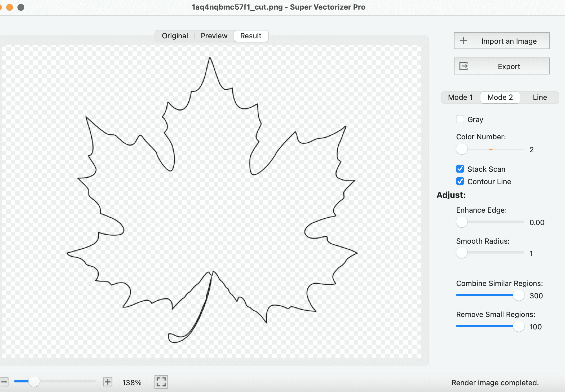Viewport: 565px width, 392px height.
Task: Select Mode 1 vectorization
Action: click(460, 97)
